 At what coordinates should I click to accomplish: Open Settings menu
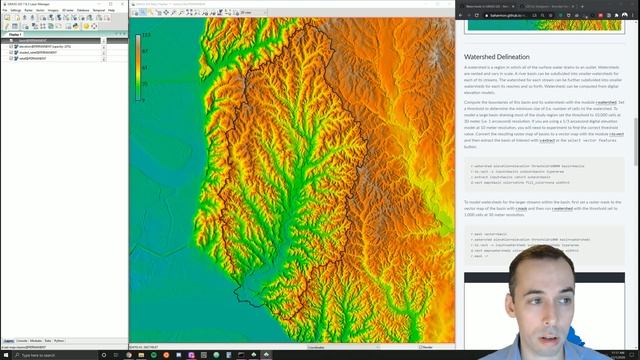(16, 10)
